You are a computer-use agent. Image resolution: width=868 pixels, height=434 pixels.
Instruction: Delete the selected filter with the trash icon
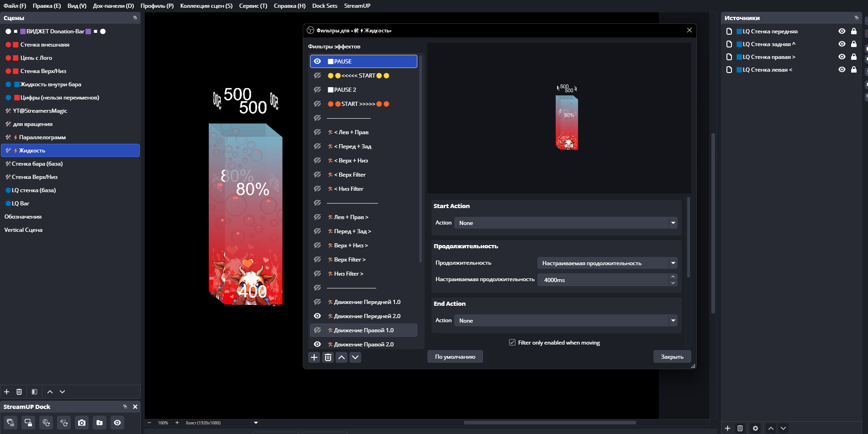(x=328, y=357)
